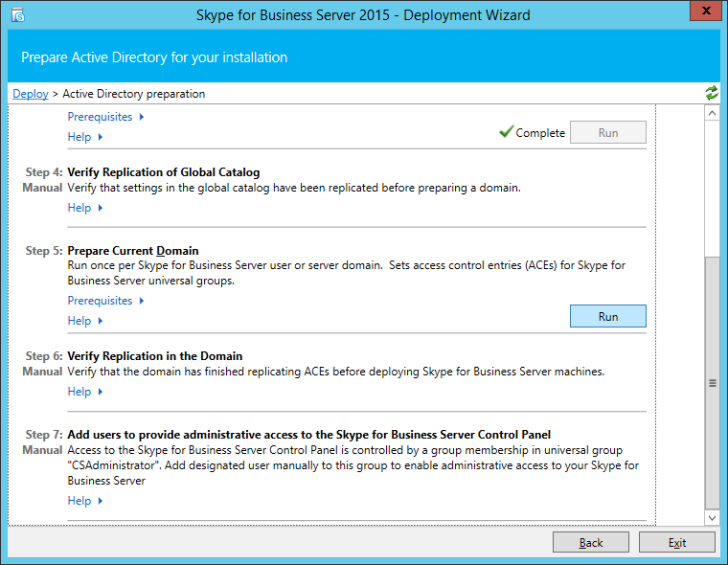Click the green refresh icon
728x565 pixels.
coord(712,93)
